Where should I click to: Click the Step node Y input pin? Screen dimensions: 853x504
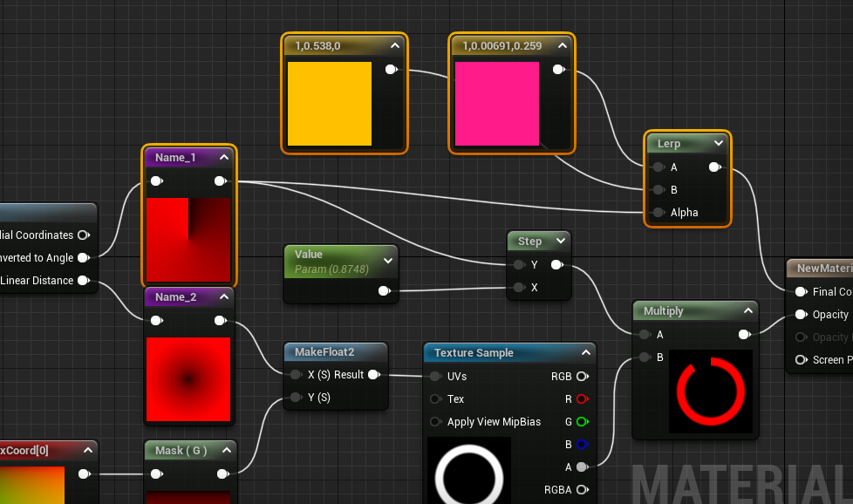519,265
